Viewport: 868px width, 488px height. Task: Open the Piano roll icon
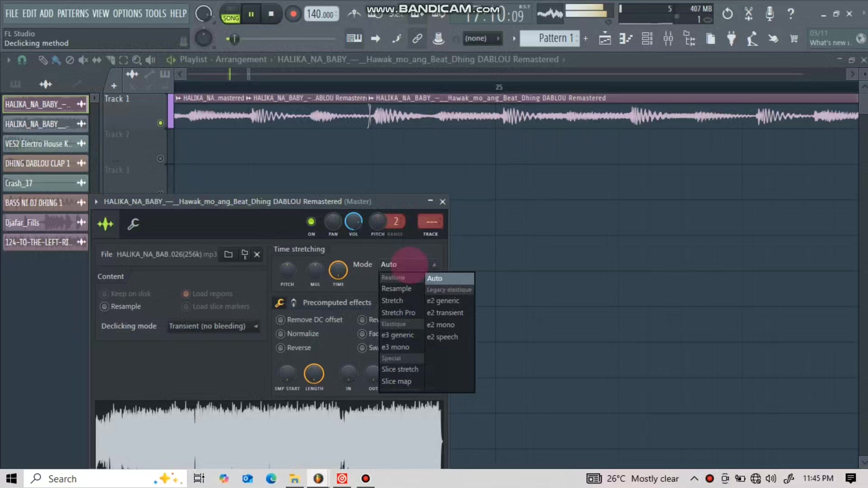(626, 39)
